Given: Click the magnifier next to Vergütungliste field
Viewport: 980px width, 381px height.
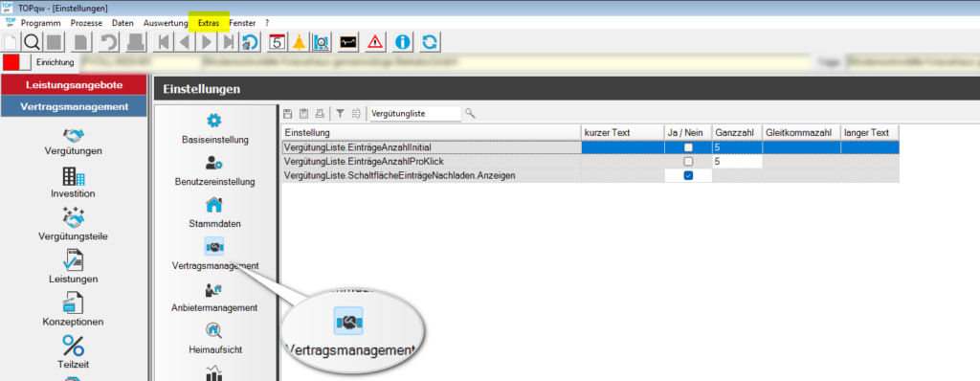Looking at the screenshot, I should click(x=470, y=113).
